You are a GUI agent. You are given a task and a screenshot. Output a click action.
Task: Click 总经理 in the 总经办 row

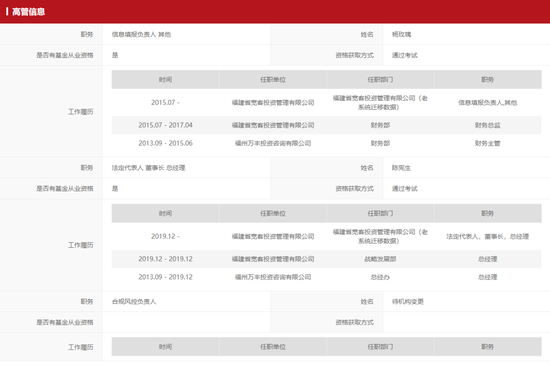pyautogui.click(x=487, y=277)
